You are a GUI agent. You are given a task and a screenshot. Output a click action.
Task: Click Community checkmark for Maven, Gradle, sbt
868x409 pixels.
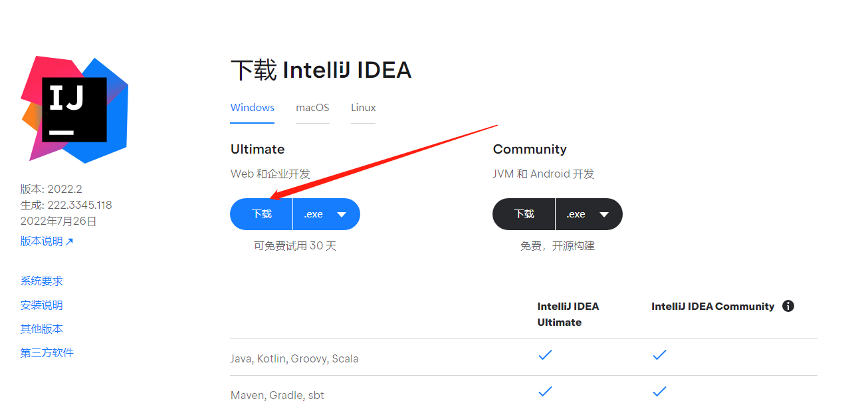tap(659, 392)
